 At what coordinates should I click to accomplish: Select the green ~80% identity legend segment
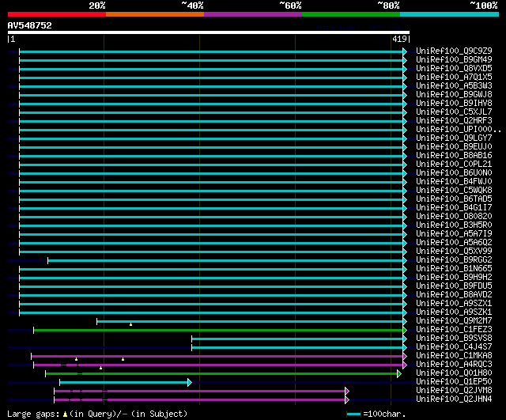tap(350, 13)
